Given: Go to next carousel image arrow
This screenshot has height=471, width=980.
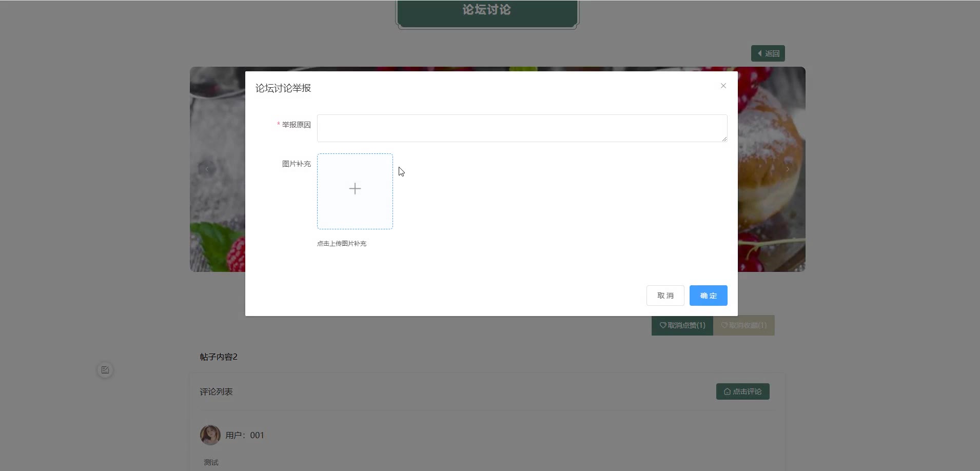Looking at the screenshot, I should pos(788,169).
